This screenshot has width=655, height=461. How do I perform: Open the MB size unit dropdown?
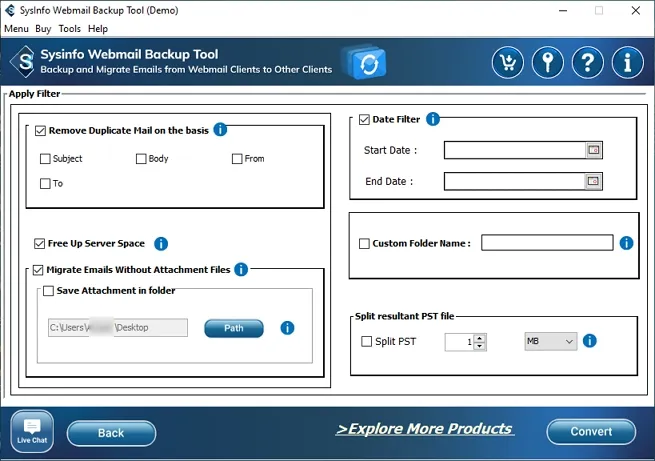(x=551, y=341)
